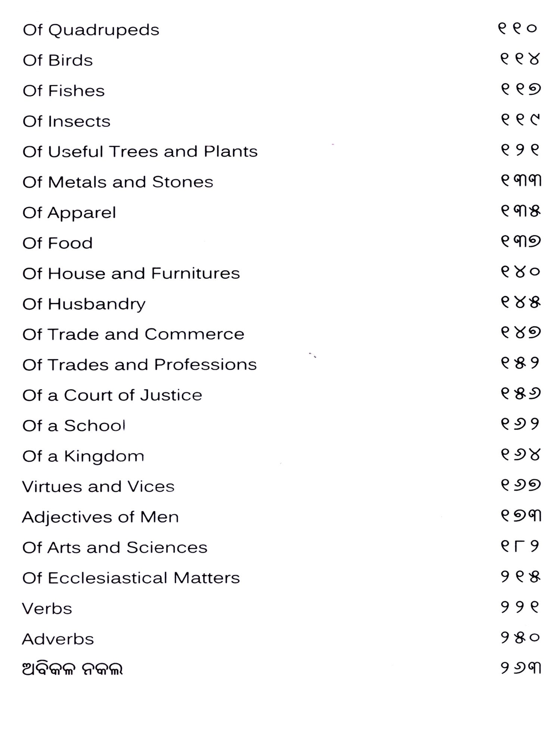This screenshot has width=560, height=747.
Task: Open the "Of Birds" chapter entry
Action: pos(57,61)
